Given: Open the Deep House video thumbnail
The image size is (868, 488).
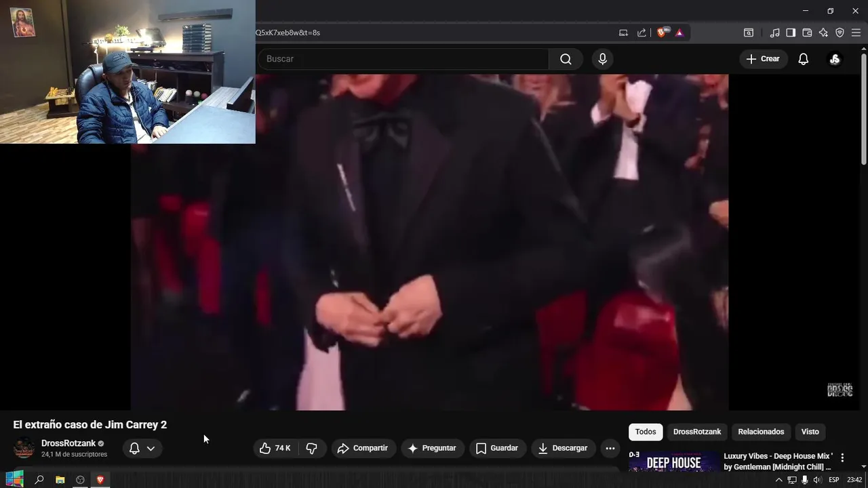Looking at the screenshot, I should (x=673, y=461).
